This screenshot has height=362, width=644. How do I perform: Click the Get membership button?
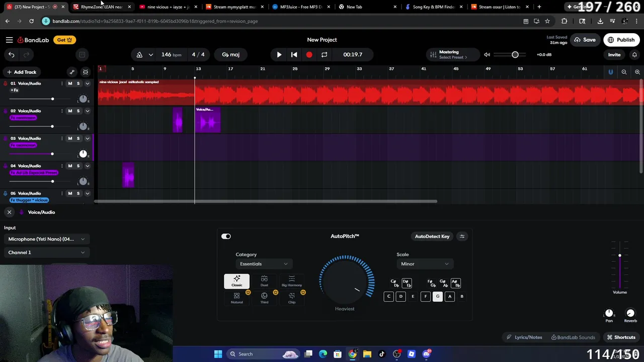click(65, 40)
